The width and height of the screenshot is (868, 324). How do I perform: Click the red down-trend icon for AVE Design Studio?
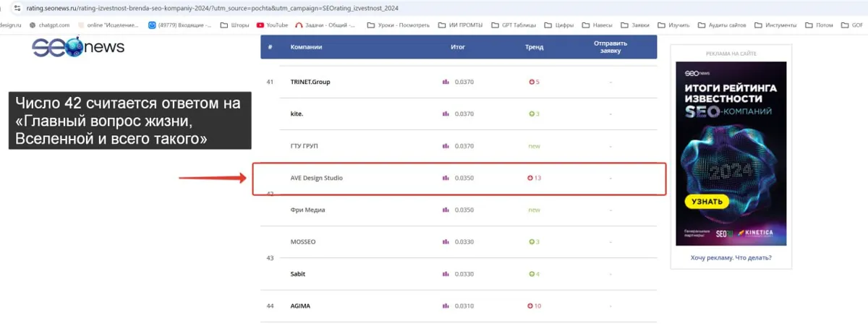(x=530, y=178)
